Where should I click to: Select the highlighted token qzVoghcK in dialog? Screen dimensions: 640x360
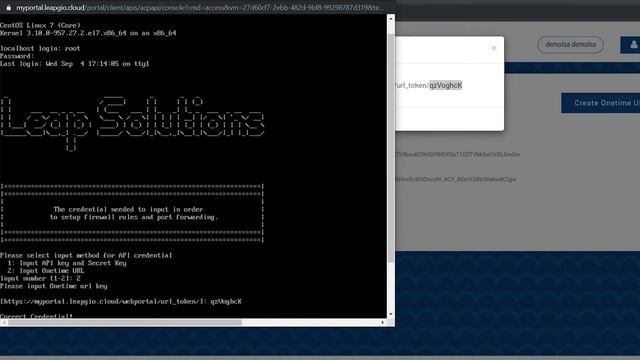click(445, 85)
